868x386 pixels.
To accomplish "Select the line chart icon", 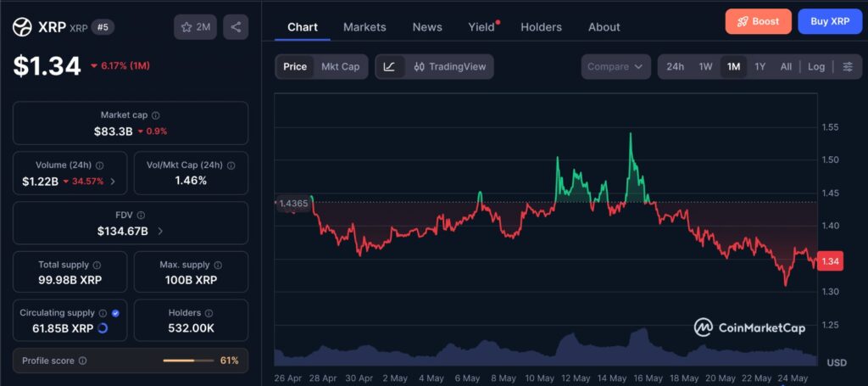I will click(389, 66).
